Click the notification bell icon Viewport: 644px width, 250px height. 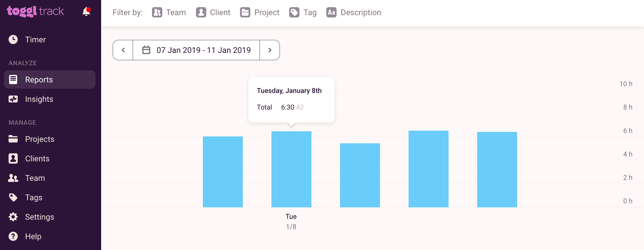[x=86, y=12]
